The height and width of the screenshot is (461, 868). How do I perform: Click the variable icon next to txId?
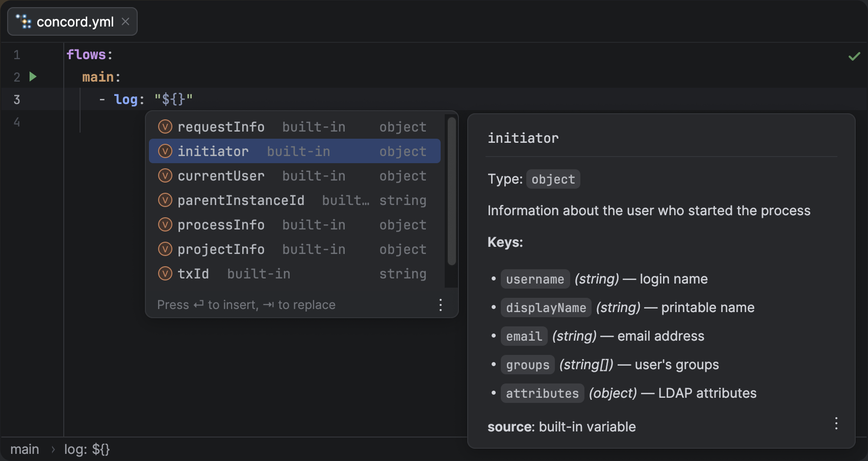click(165, 273)
